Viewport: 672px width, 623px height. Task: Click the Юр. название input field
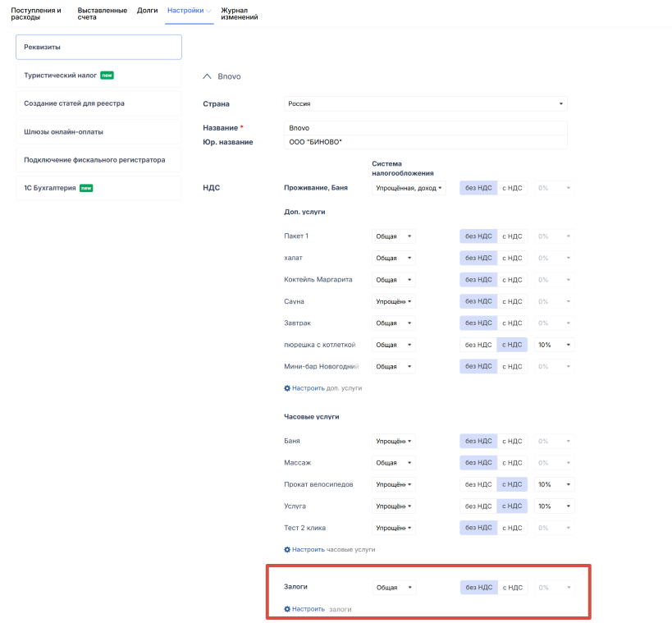tap(425, 142)
